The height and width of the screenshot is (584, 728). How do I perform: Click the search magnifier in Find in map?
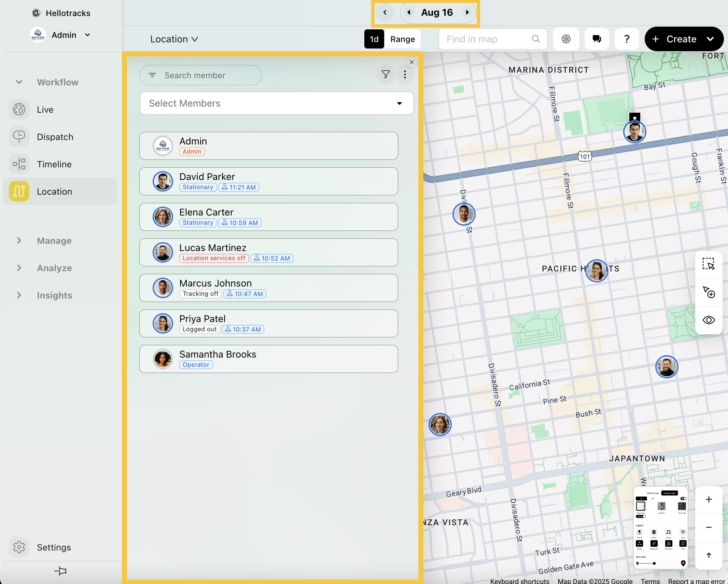coord(536,39)
